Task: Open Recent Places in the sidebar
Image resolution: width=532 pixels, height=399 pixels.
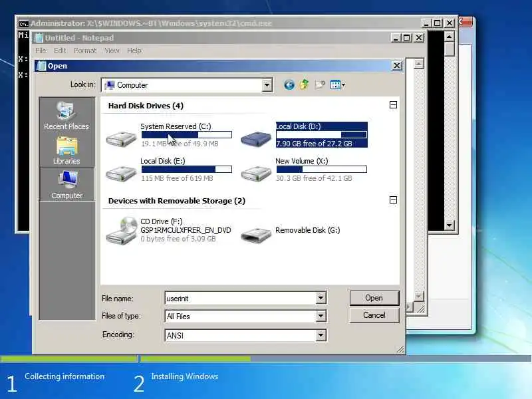Action: coord(66,116)
